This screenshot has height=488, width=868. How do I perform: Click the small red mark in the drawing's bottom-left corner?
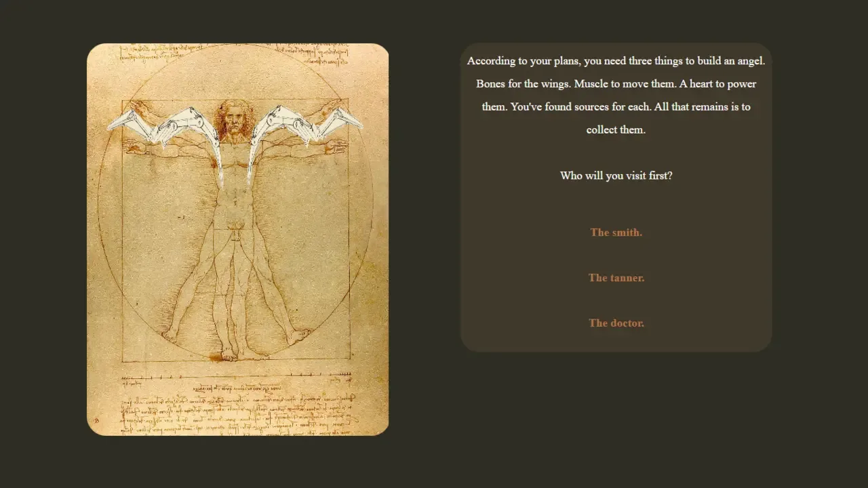tap(97, 421)
